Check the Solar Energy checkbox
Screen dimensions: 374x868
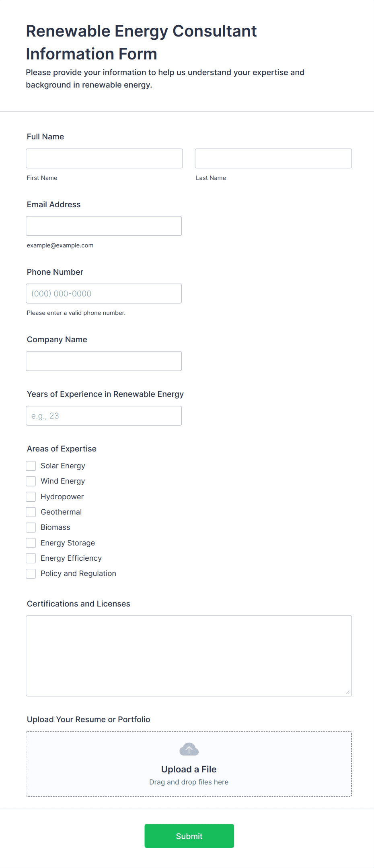(x=31, y=466)
